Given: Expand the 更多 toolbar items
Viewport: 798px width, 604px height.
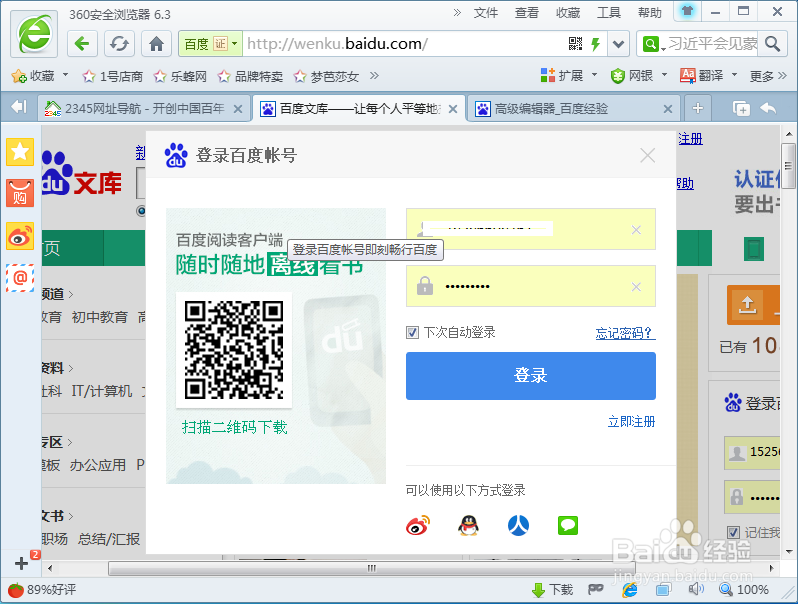Looking at the screenshot, I should click(x=767, y=76).
